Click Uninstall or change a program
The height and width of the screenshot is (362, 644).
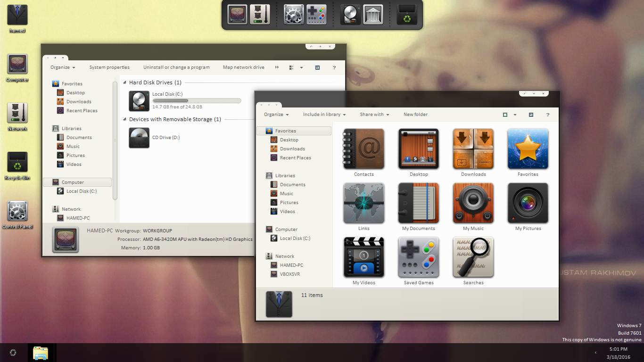[x=176, y=67]
